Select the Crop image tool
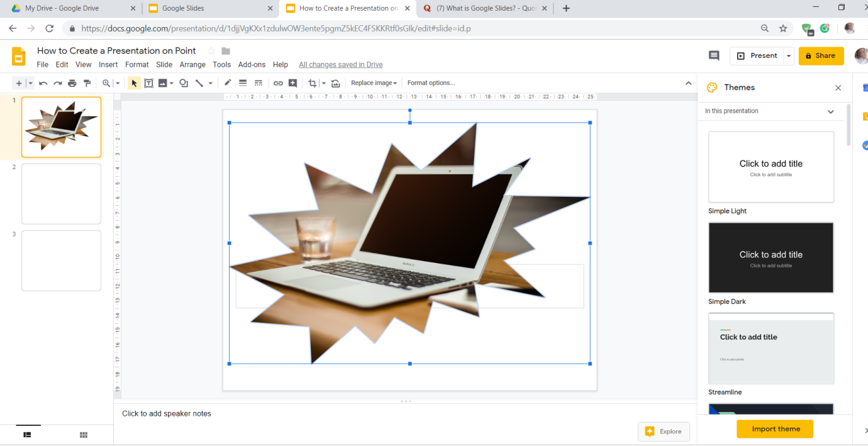The image size is (868, 446). (313, 83)
